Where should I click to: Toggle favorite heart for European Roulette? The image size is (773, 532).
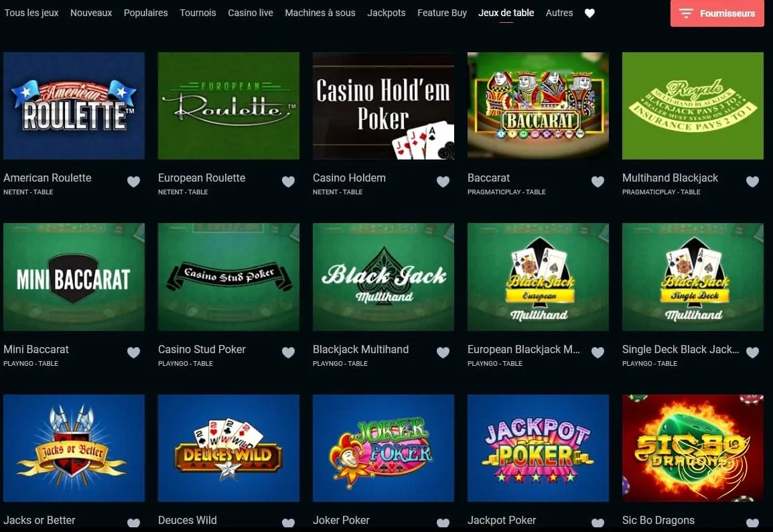[x=289, y=182]
